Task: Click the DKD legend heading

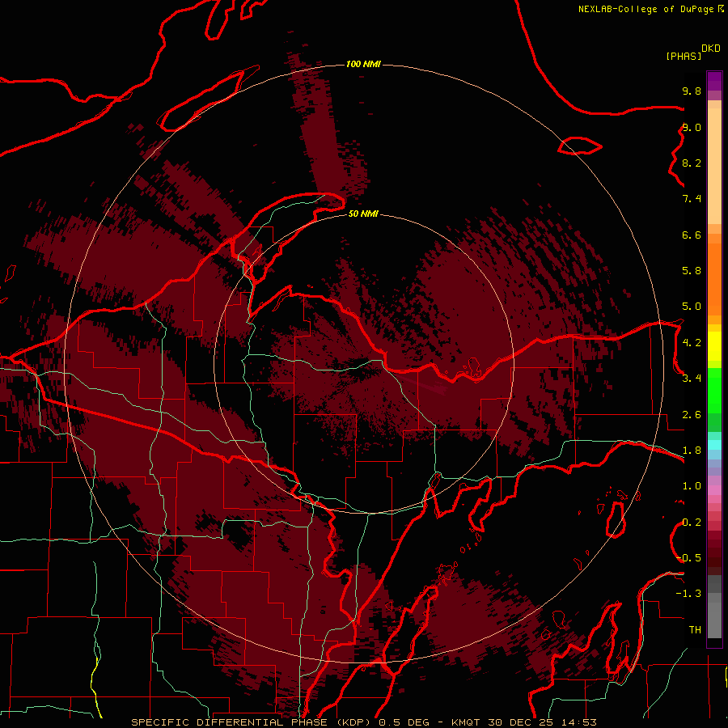Action: (x=711, y=49)
